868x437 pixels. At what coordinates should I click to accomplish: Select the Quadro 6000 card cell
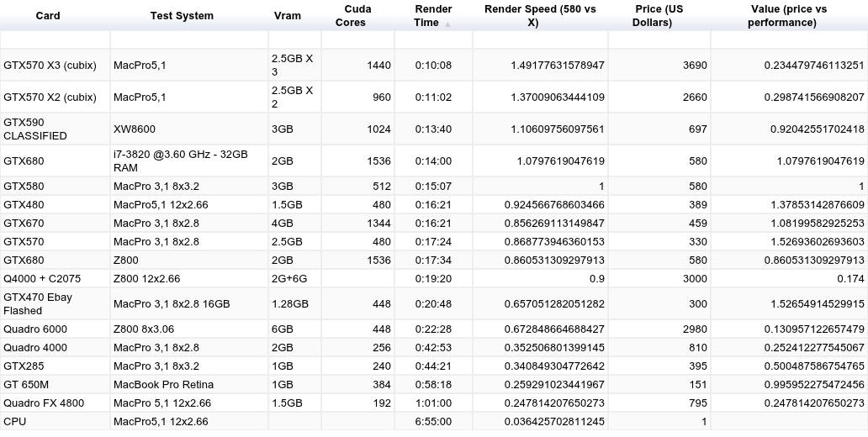pyautogui.click(x=56, y=329)
